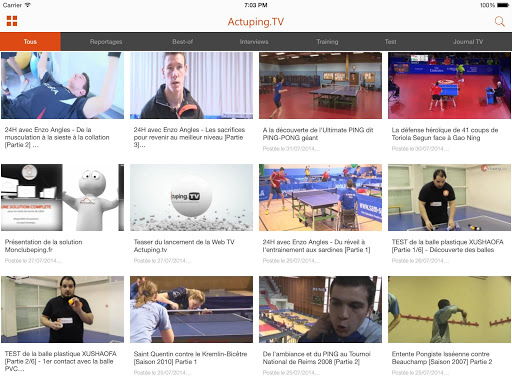Go to the Journal TV tab
The image size is (512, 384).
(468, 42)
